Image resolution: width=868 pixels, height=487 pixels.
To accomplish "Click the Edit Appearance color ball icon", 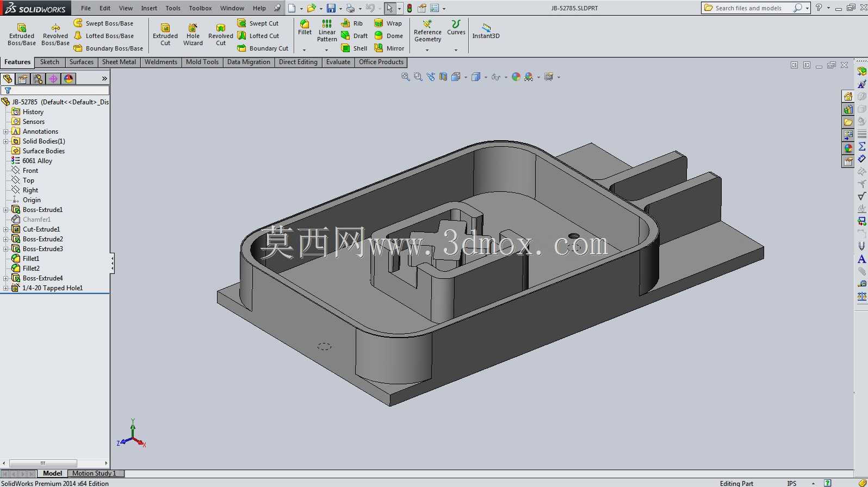I will (516, 77).
